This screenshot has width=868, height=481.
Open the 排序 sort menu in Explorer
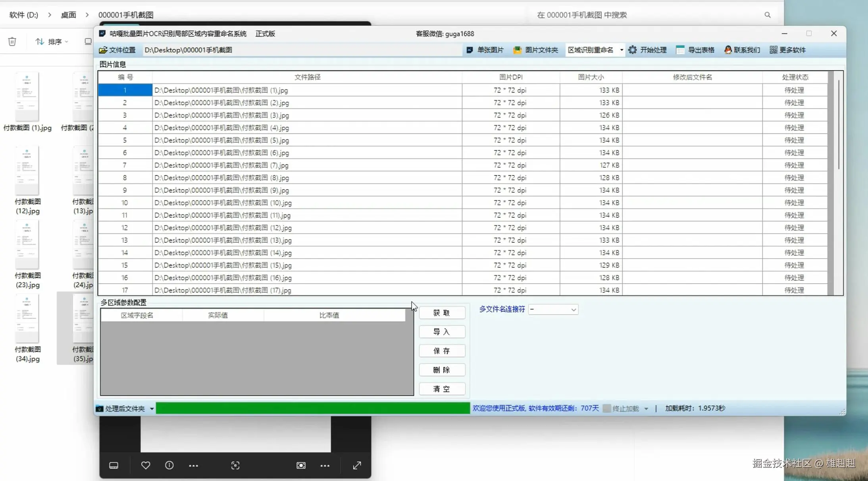52,41
